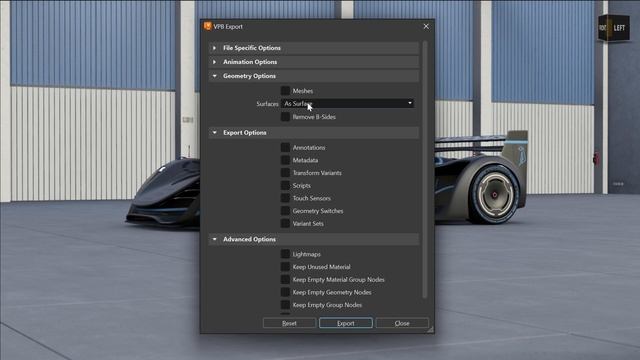
Task: Open the Surfaces dropdown
Action: [x=347, y=104]
